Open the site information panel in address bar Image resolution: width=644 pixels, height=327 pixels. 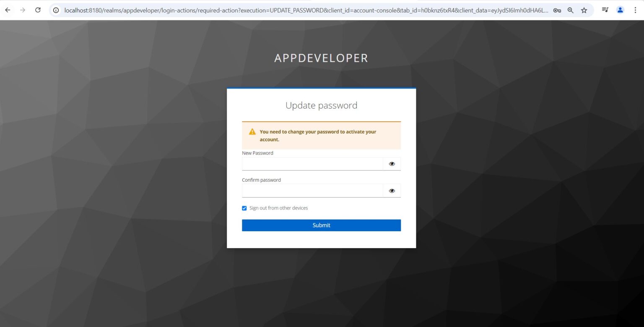[x=56, y=10]
